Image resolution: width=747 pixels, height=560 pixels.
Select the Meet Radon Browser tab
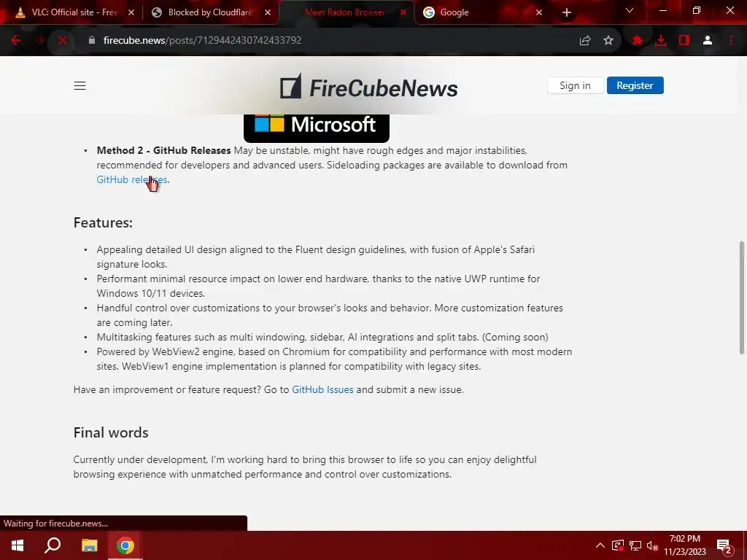344,12
